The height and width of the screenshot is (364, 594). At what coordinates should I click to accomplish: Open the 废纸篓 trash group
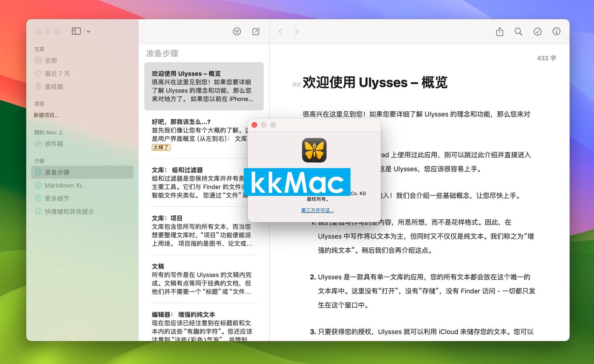pos(82,87)
